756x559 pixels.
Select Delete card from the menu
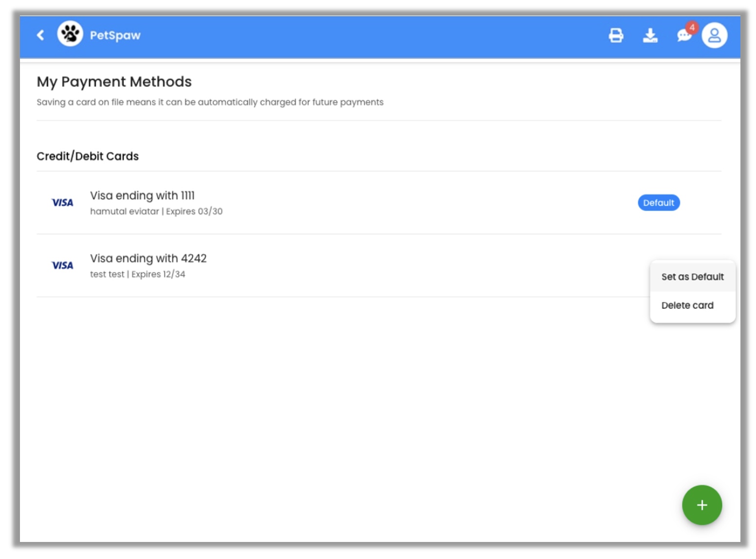point(687,305)
